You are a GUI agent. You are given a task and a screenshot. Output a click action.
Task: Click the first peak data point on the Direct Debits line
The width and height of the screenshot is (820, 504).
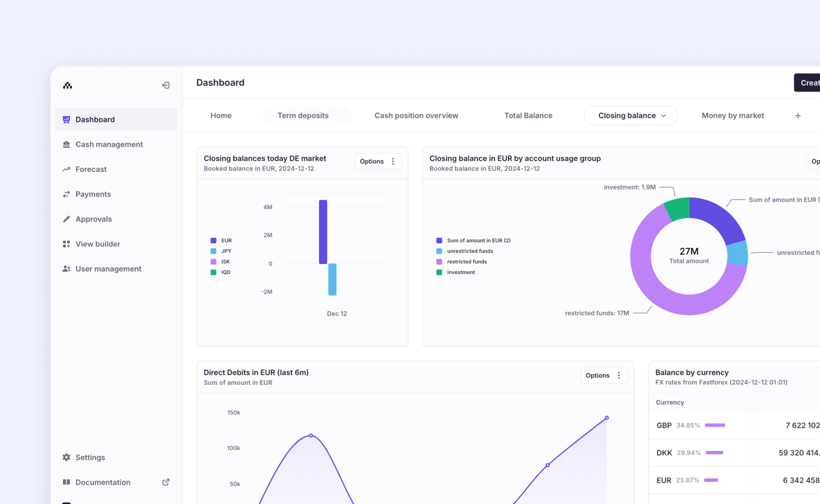[x=311, y=435]
